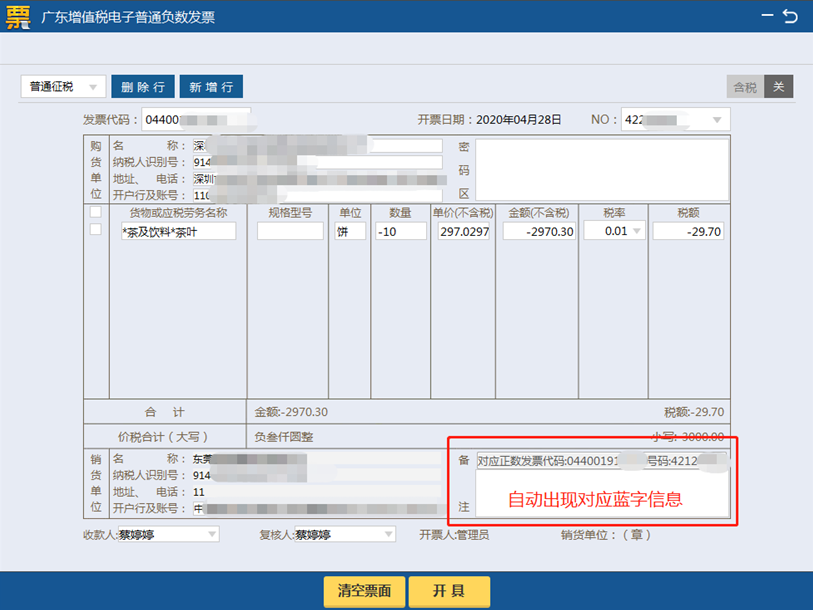Click the 清空票面 button

364,591
